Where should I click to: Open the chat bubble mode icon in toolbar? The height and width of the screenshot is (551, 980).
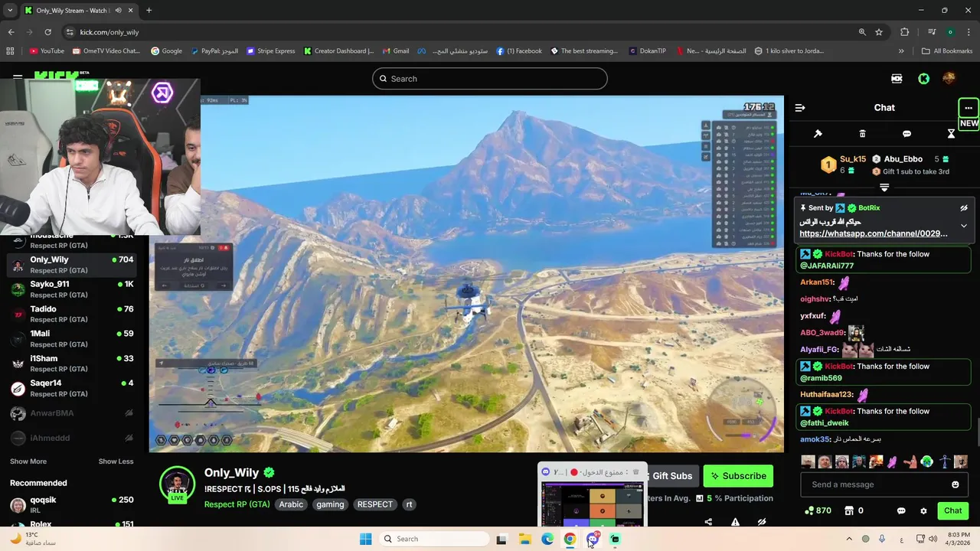(x=906, y=134)
